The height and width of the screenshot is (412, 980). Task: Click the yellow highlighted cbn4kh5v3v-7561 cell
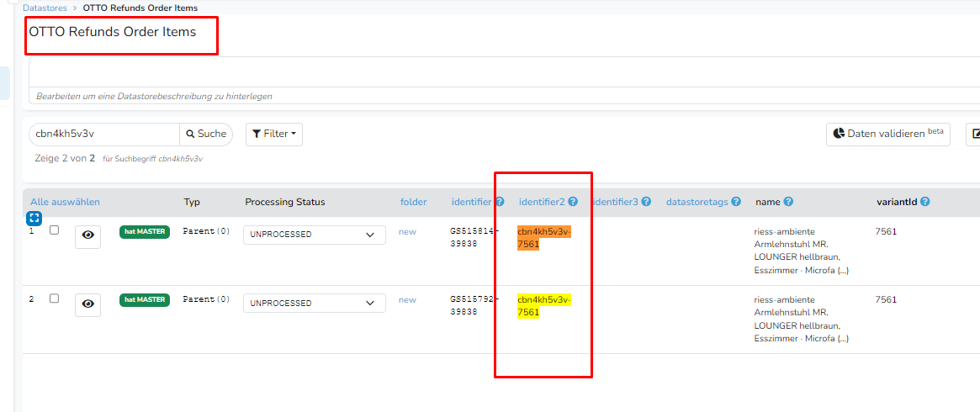click(543, 306)
